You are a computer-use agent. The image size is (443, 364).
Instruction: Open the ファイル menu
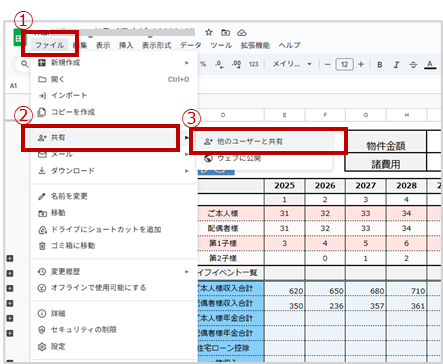[x=50, y=45]
